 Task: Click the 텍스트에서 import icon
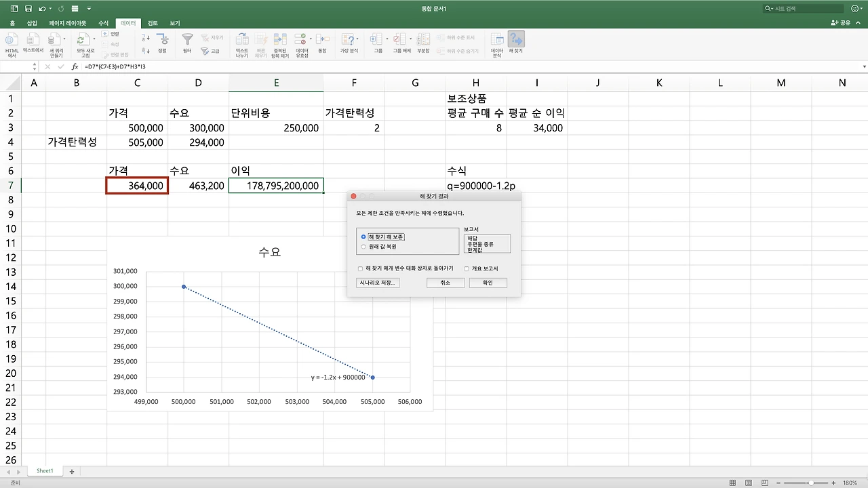(x=33, y=39)
